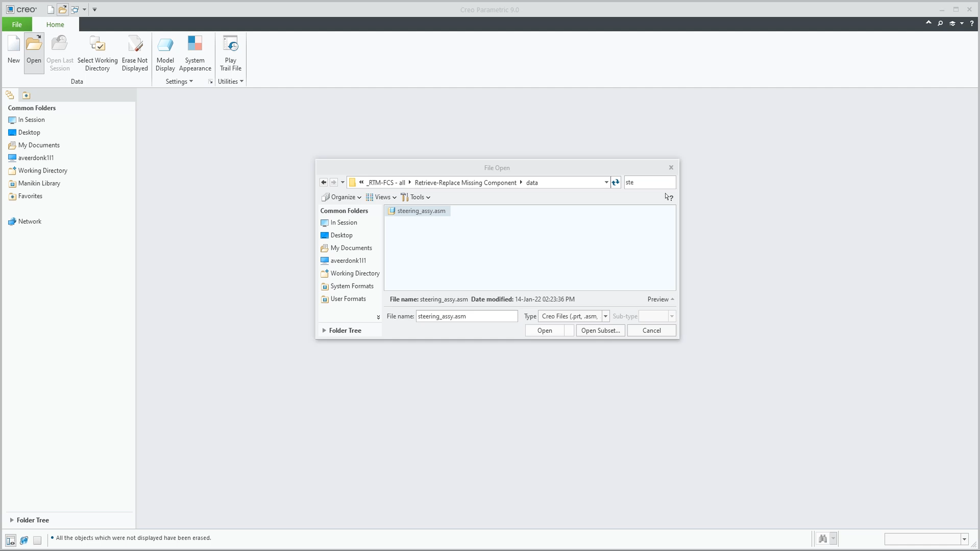This screenshot has width=980, height=551.
Task: Click the Open Subset button
Action: click(600, 330)
